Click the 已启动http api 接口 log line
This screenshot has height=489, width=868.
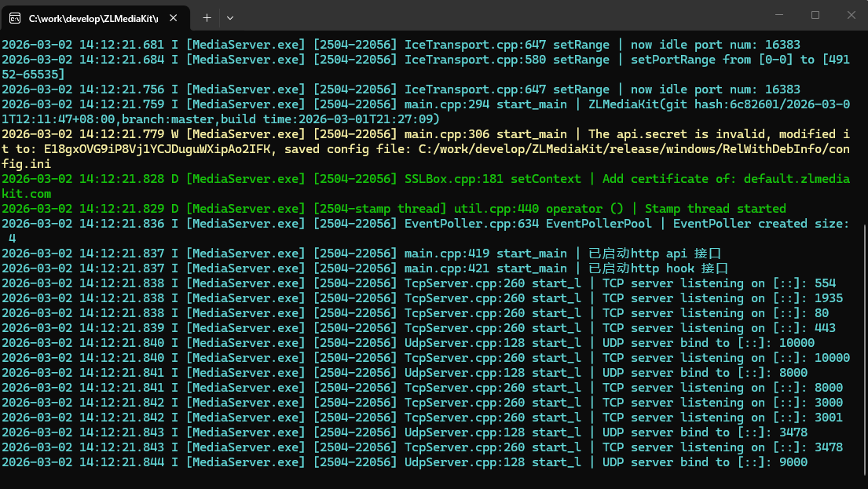pyautogui.click(x=361, y=254)
